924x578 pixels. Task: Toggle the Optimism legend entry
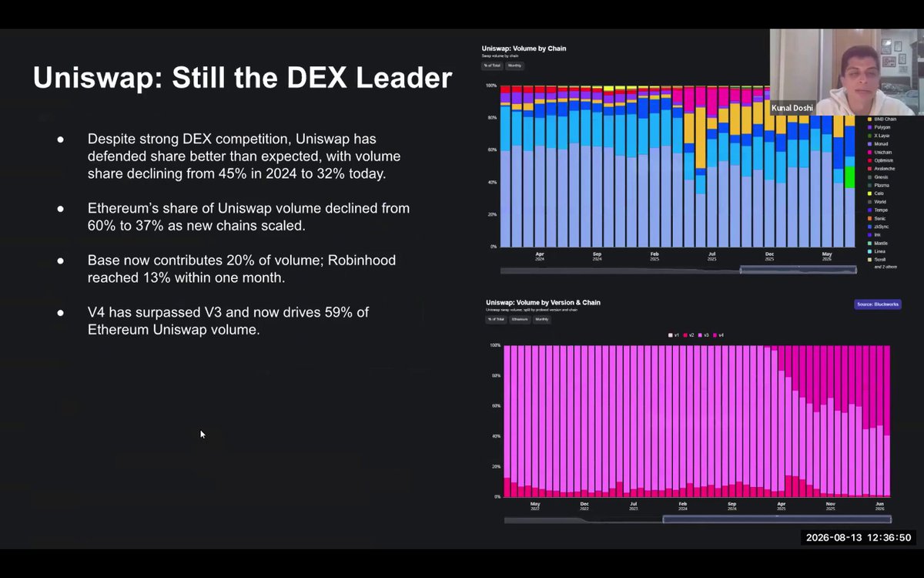point(881,160)
